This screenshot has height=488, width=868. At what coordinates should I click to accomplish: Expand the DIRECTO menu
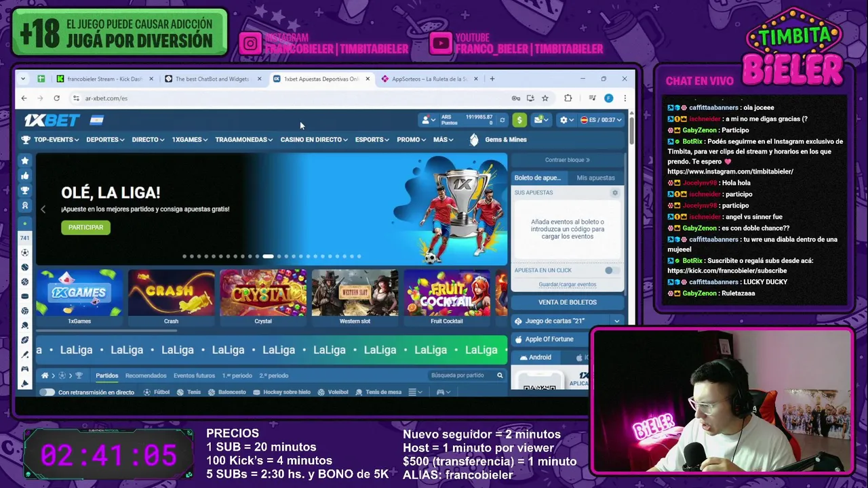coord(148,140)
